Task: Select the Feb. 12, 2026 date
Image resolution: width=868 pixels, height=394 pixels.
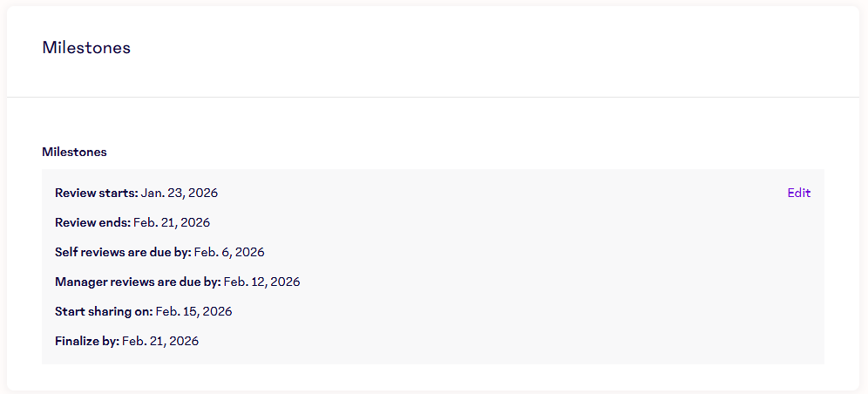Action: pyautogui.click(x=262, y=282)
